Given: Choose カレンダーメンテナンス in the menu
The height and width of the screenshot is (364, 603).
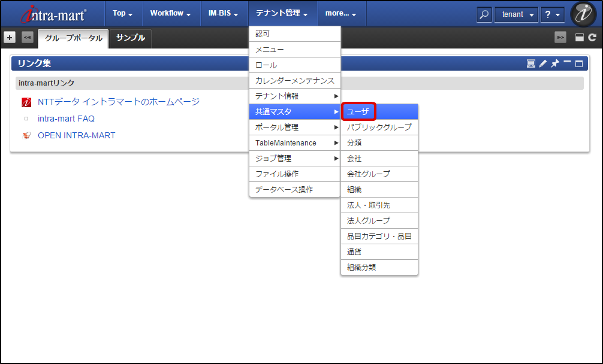Looking at the screenshot, I should tap(294, 81).
